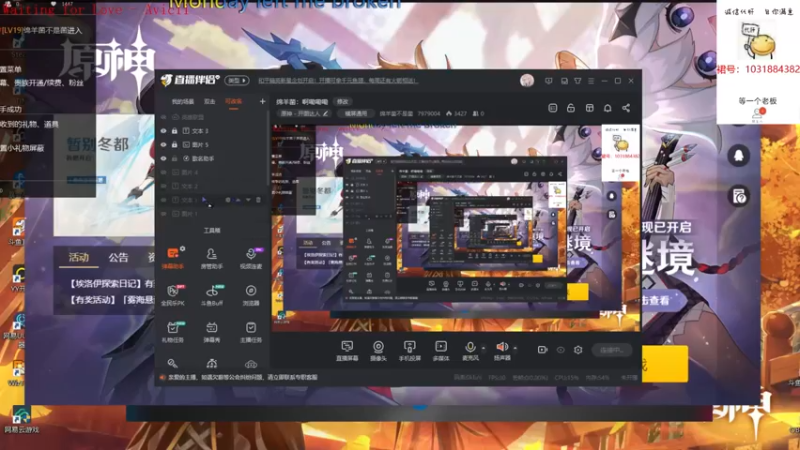The width and height of the screenshot is (800, 450).
Task: Click the 修改 button beside the stream title
Action: [x=343, y=102]
